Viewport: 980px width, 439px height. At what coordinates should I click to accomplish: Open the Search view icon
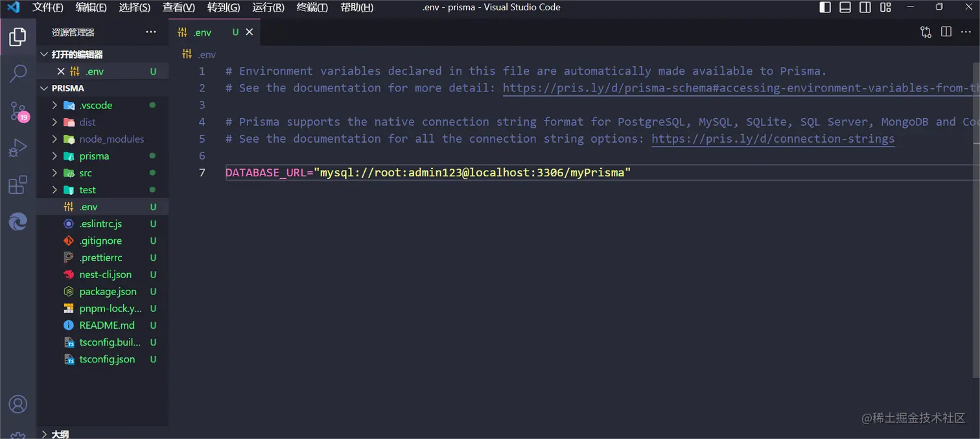pos(18,73)
